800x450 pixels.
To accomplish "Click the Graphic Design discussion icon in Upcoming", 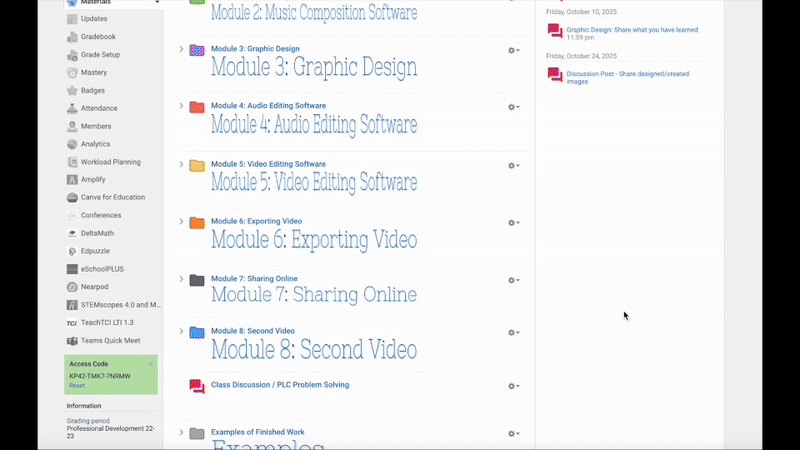I will click(x=555, y=31).
